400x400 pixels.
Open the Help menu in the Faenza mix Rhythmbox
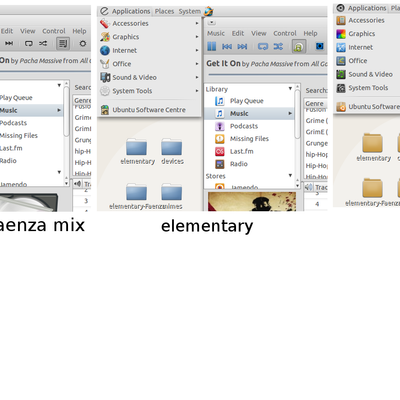coord(79,31)
